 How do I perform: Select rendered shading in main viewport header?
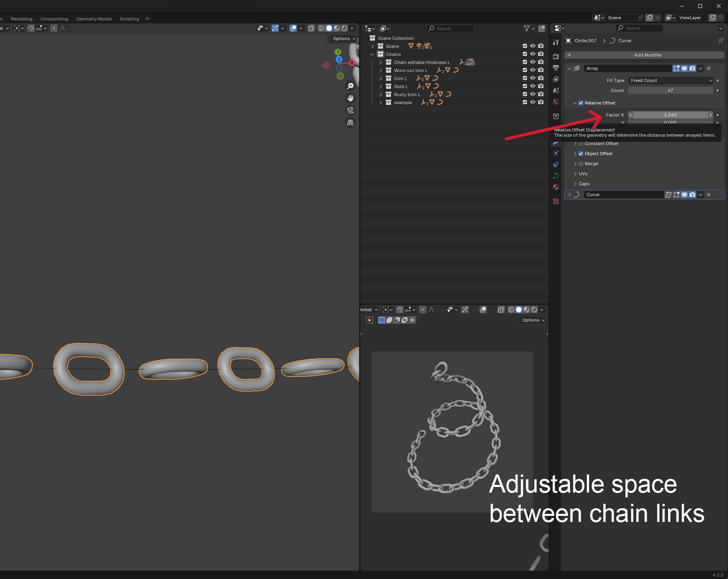point(344,28)
